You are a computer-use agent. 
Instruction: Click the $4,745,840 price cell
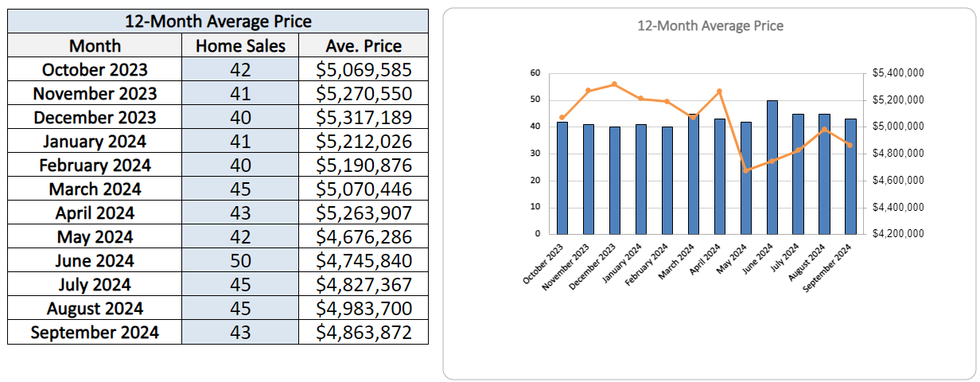pos(364,260)
